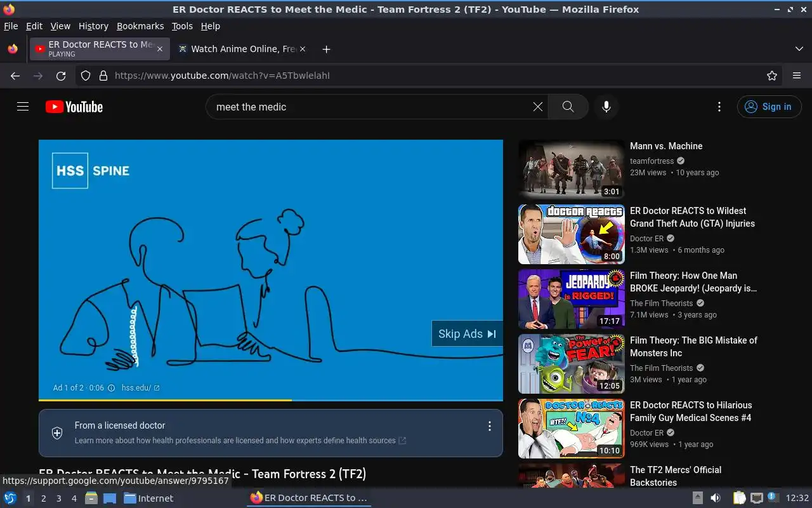The width and height of the screenshot is (812, 508).
Task: Open the desktop start menu icon
Action: 10,498
